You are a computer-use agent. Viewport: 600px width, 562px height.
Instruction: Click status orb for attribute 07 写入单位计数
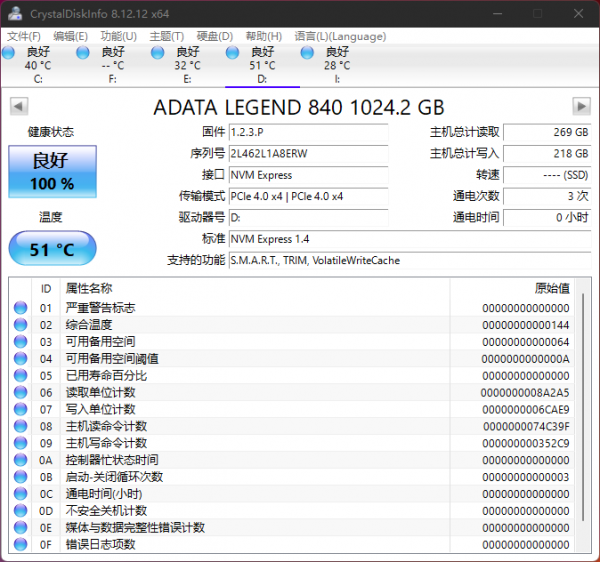tap(21, 409)
